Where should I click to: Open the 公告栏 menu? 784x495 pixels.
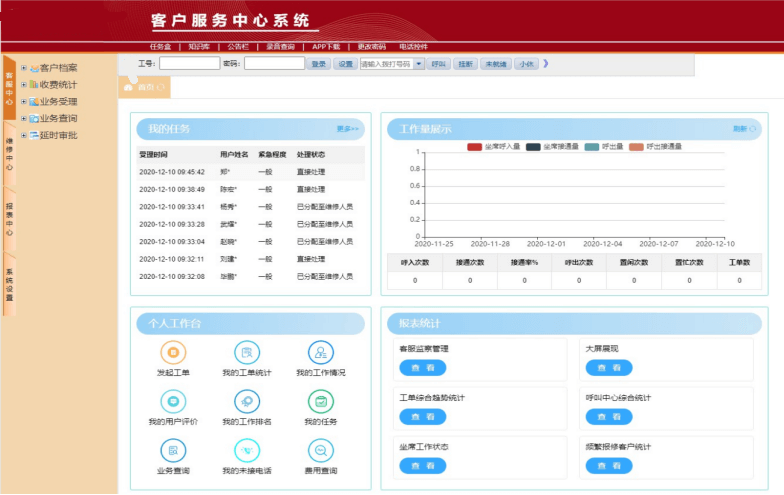(238, 46)
